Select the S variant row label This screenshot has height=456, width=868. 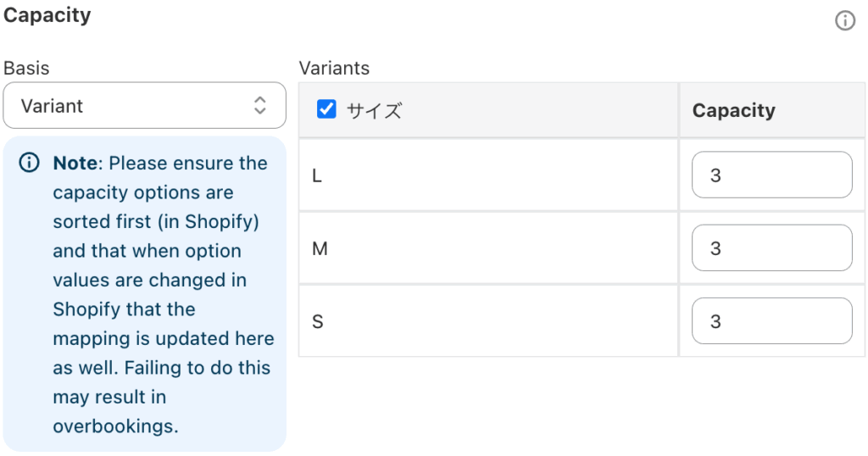(318, 321)
